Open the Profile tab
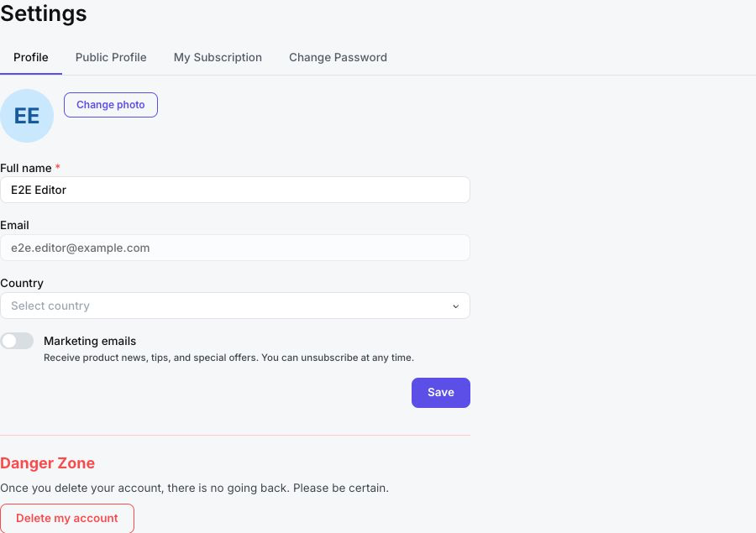The height and width of the screenshot is (533, 756). 31,57
